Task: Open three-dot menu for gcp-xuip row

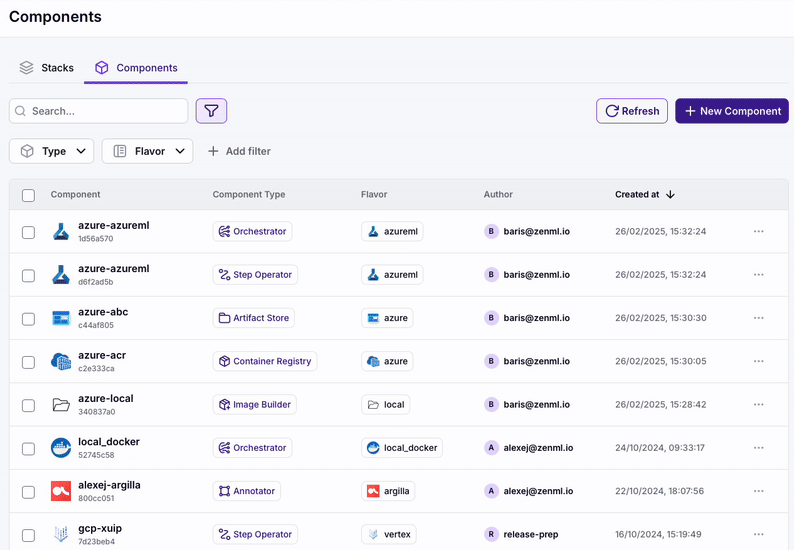Action: coord(758,534)
